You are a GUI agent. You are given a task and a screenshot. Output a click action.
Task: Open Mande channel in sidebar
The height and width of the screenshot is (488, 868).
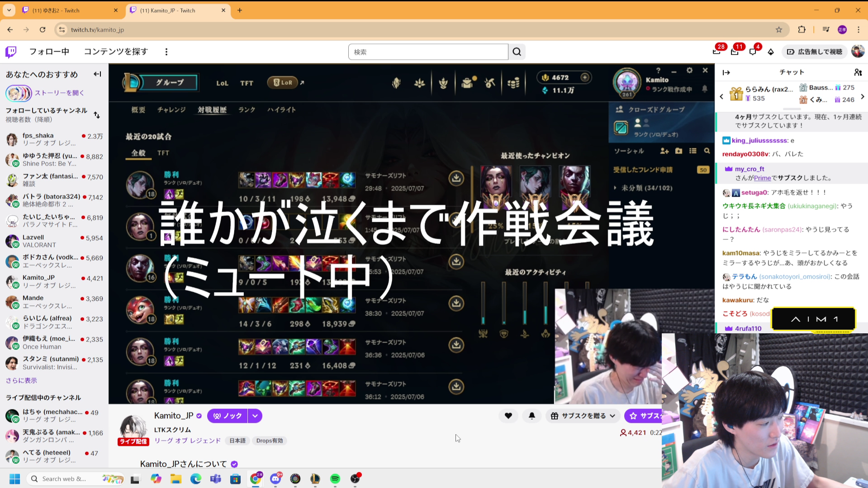54,302
